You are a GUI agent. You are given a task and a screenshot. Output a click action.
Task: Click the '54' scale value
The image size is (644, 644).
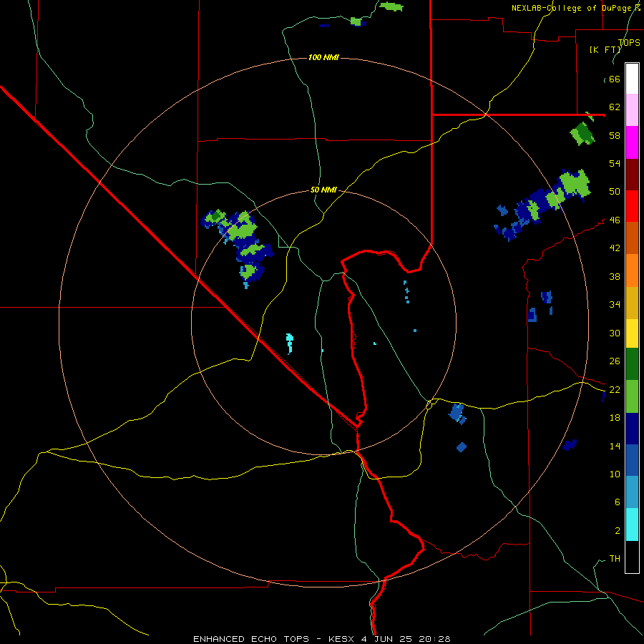615,163
